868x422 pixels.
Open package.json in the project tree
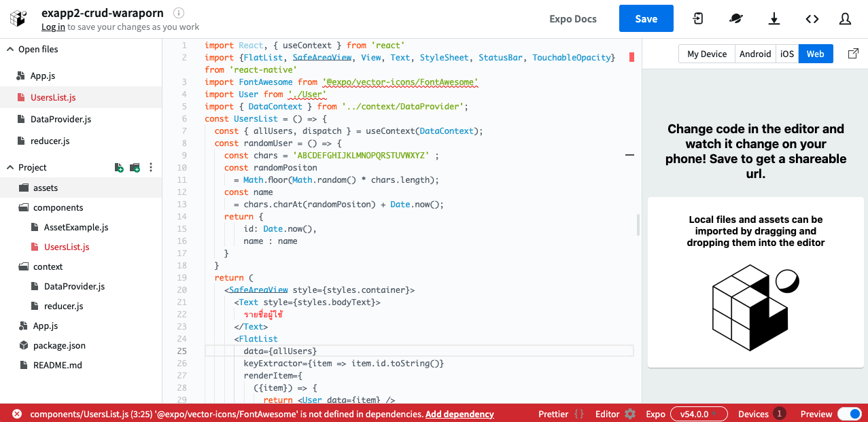tap(59, 345)
